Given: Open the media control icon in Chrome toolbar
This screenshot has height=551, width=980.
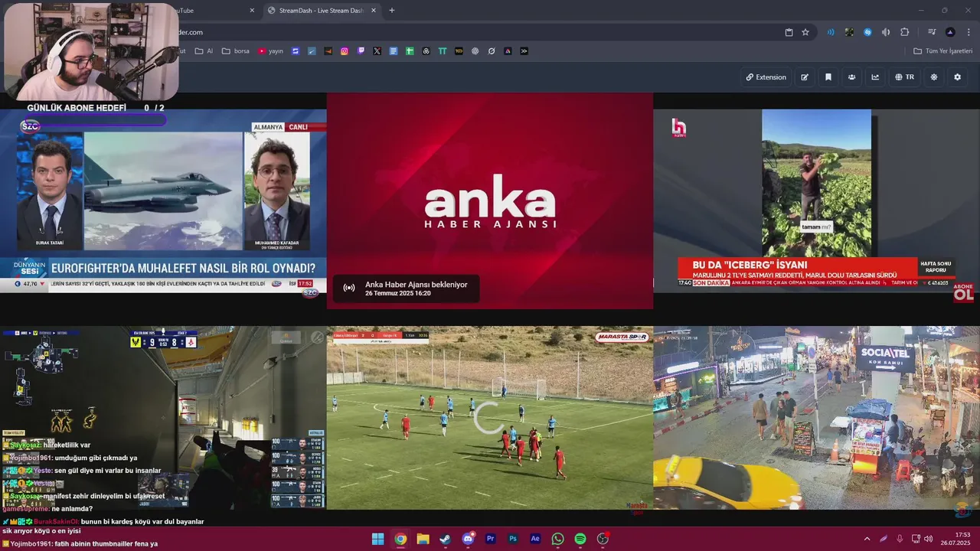Looking at the screenshot, I should tap(932, 32).
